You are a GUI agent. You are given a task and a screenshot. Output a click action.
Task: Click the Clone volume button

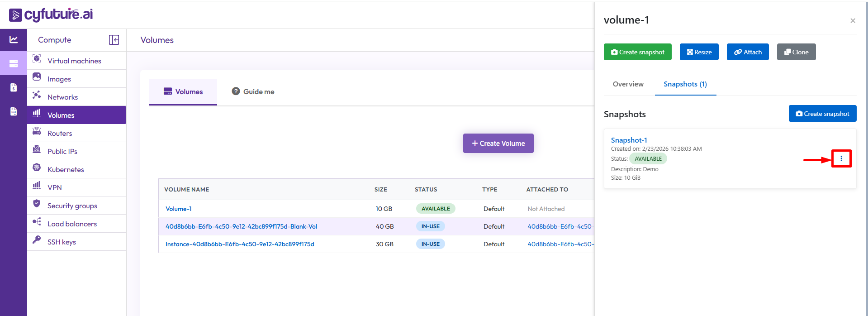point(796,52)
